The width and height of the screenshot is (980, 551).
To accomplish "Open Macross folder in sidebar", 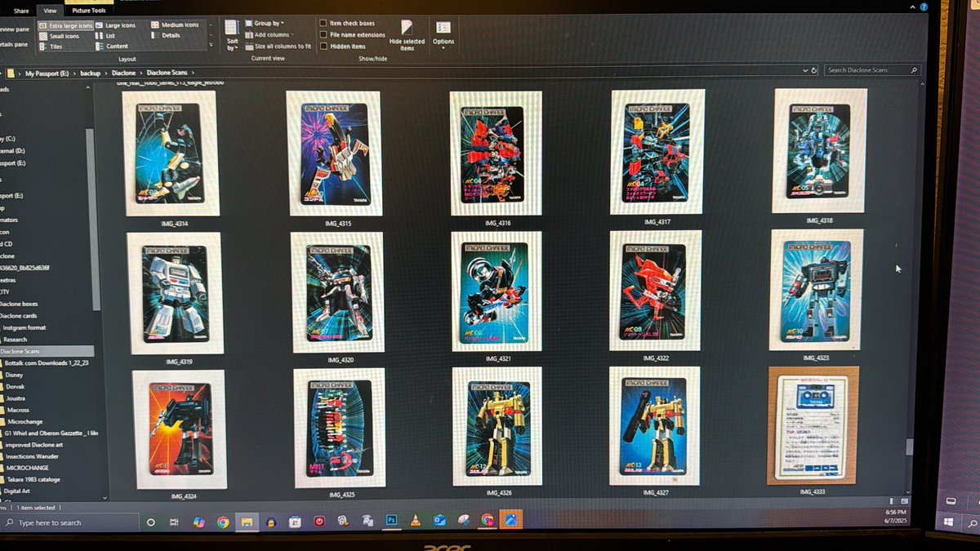I will click(17, 410).
